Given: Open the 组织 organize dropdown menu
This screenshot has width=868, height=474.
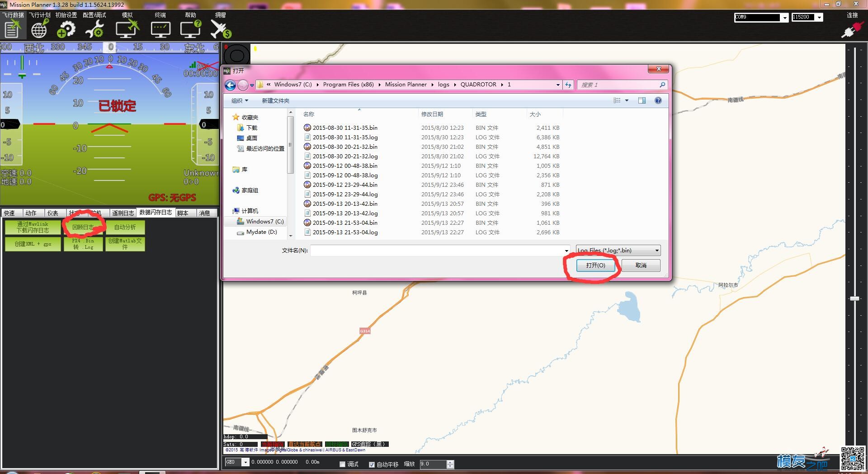Looking at the screenshot, I should [240, 100].
